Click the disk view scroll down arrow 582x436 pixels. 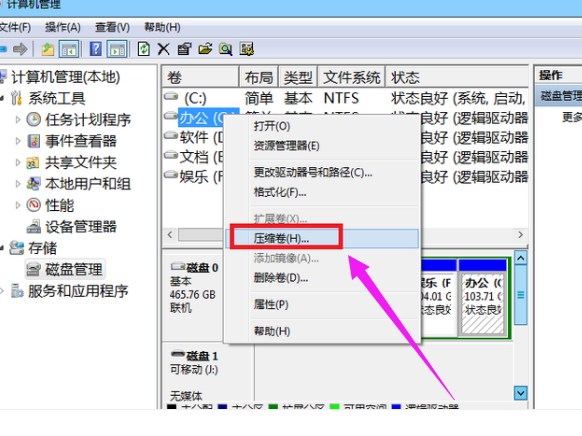pos(520,393)
